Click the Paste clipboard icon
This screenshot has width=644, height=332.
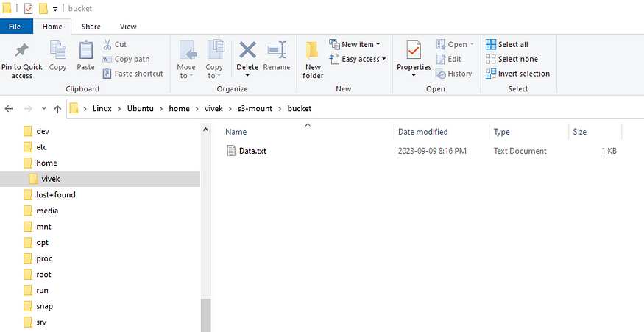(86, 51)
